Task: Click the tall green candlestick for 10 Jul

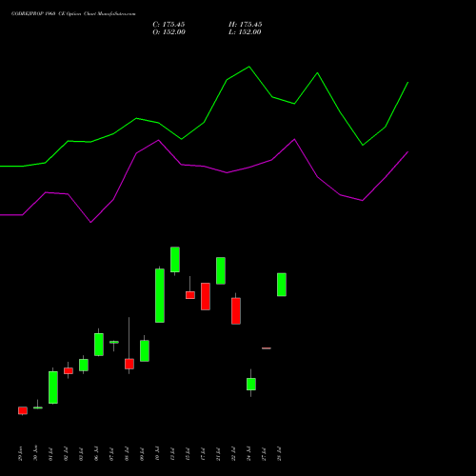Action: point(160,295)
